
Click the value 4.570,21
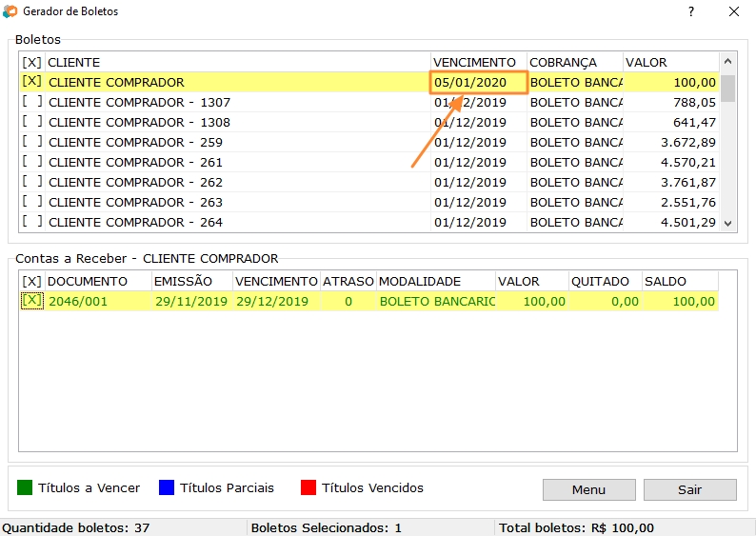point(688,163)
